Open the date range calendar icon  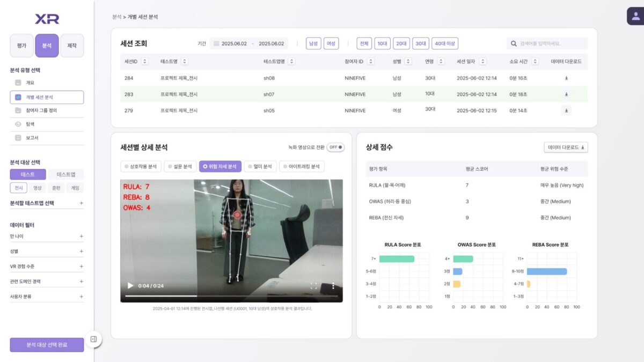pyautogui.click(x=216, y=43)
